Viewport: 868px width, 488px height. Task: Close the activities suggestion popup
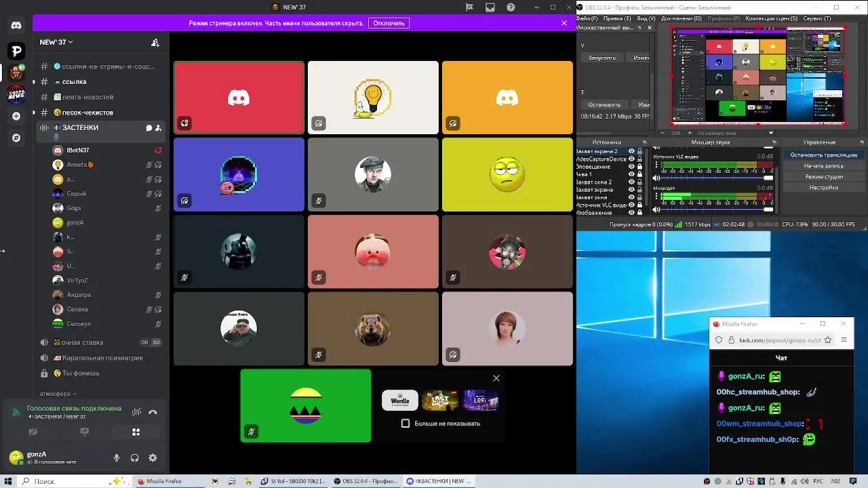(x=496, y=378)
